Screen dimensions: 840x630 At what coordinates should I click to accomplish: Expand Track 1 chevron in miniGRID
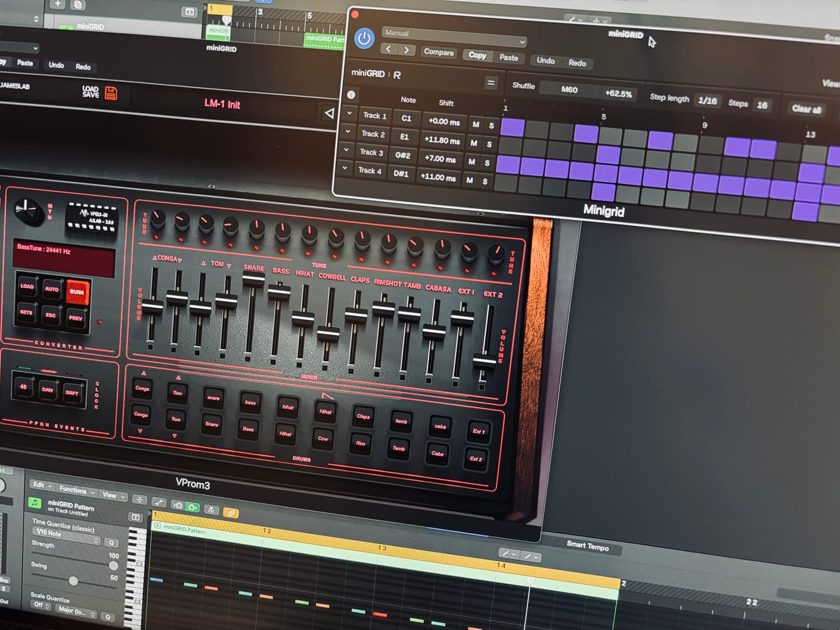(x=349, y=113)
